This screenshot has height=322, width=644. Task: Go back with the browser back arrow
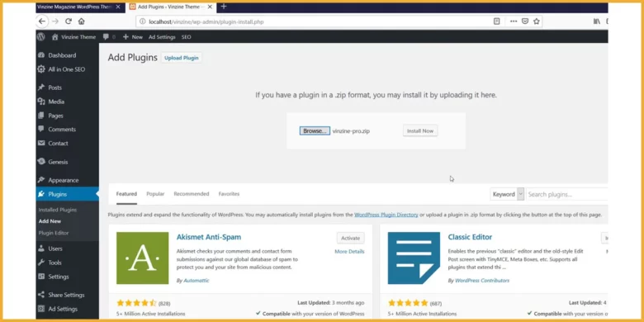click(x=42, y=21)
